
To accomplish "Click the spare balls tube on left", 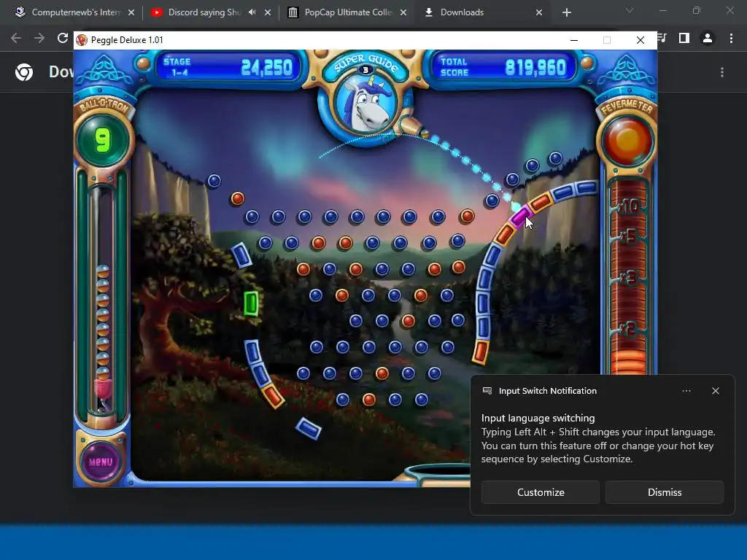I will pos(102,300).
